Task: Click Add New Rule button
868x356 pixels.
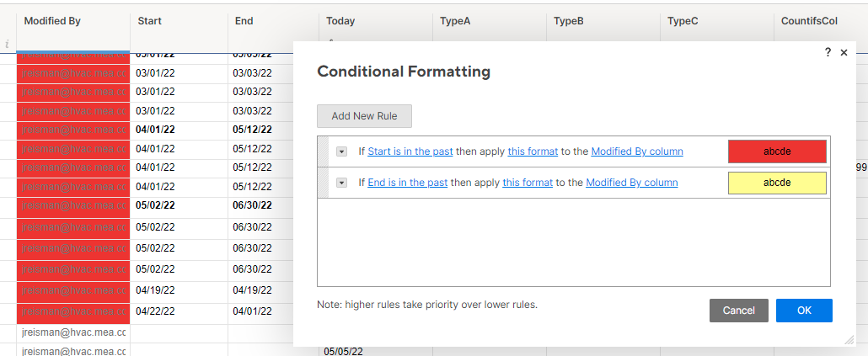Action: [x=364, y=116]
